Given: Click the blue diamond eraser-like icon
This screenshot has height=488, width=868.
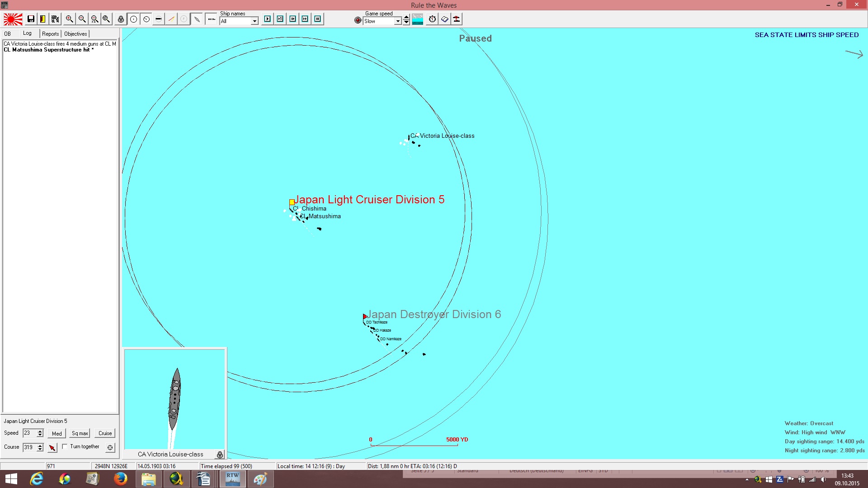Looking at the screenshot, I should [444, 19].
